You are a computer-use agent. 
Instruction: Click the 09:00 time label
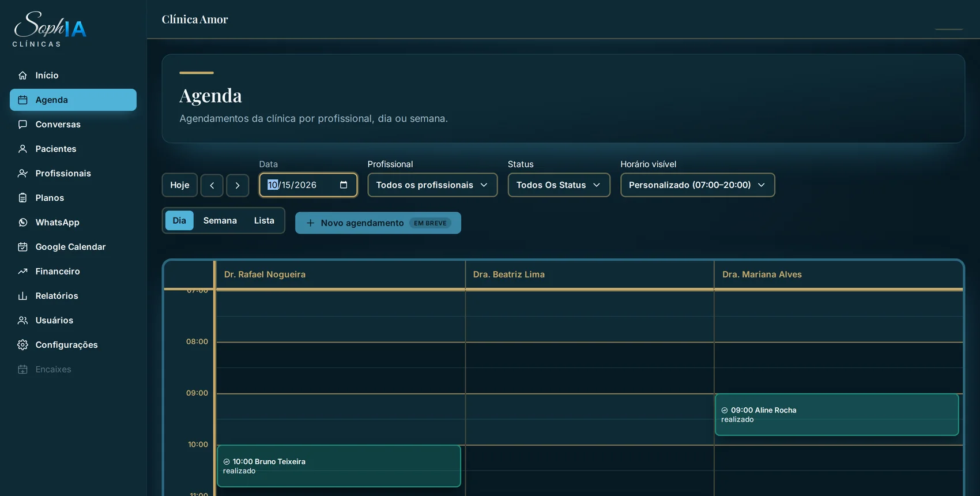[197, 393]
